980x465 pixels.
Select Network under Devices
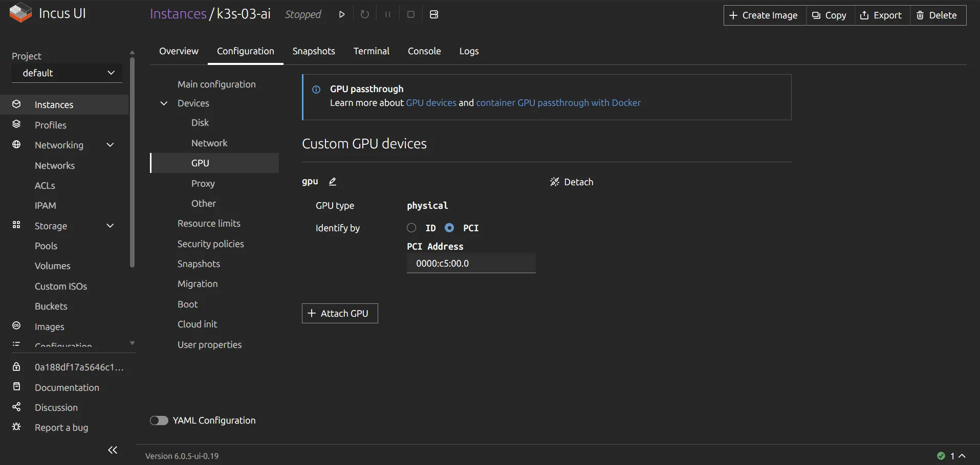tap(209, 143)
